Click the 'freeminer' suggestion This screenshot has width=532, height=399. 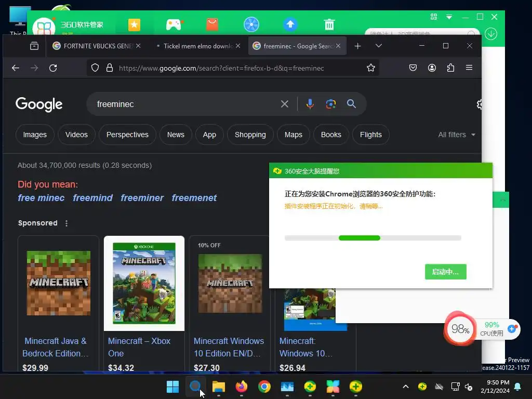tap(142, 198)
